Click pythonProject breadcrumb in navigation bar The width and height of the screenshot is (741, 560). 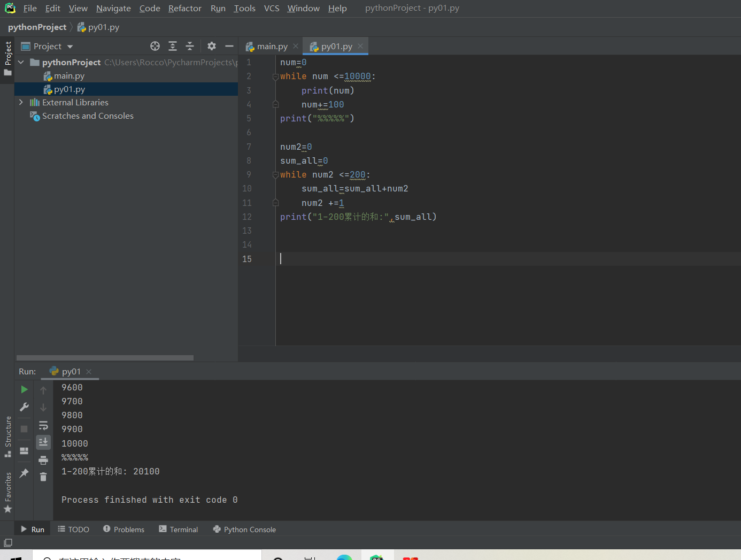(x=37, y=27)
